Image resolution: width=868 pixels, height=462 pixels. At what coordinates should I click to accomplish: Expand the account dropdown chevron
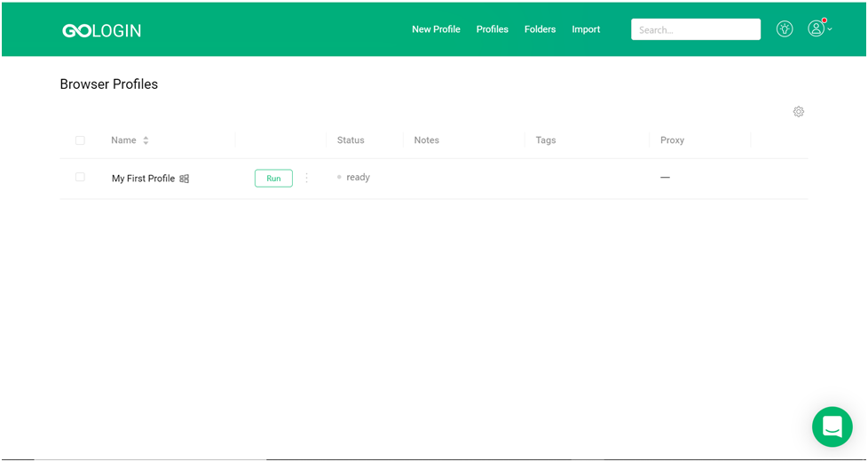pyautogui.click(x=830, y=30)
